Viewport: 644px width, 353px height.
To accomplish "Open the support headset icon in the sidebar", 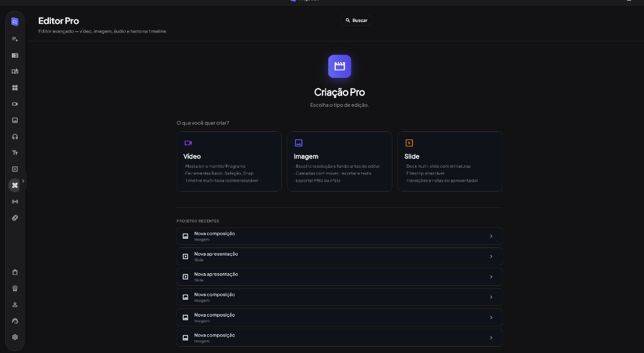I will click(15, 321).
